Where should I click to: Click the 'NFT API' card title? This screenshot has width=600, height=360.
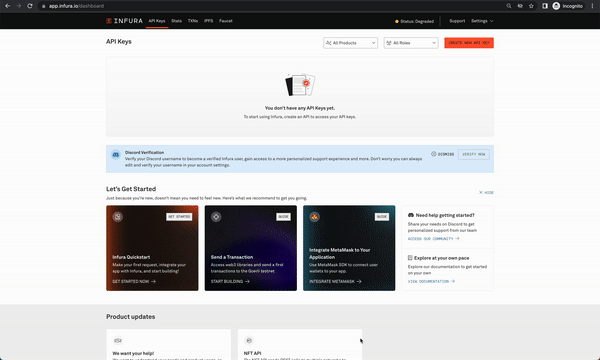[x=252, y=353]
